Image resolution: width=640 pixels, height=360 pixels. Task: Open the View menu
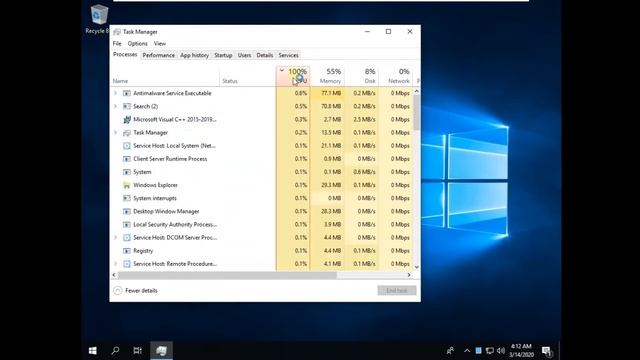pos(160,43)
